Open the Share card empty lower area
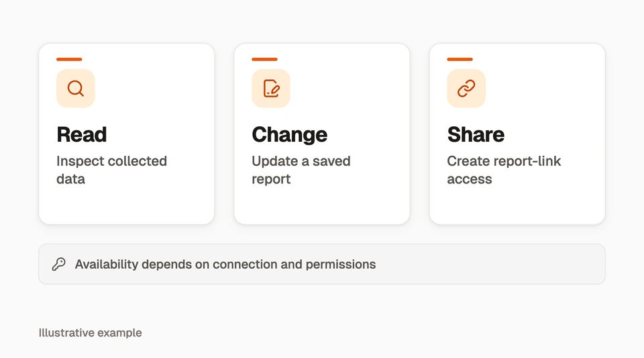644x358 pixels. [x=517, y=206]
